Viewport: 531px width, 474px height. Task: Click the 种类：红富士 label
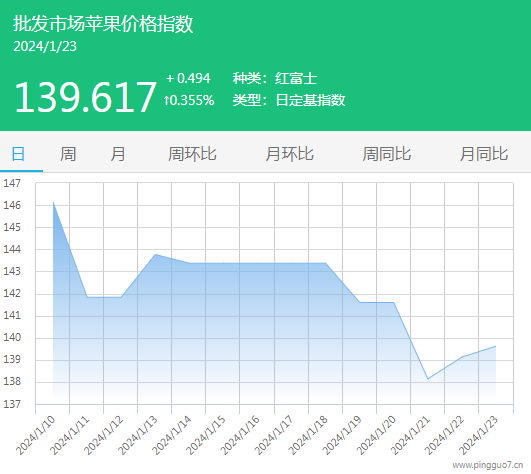click(x=275, y=79)
